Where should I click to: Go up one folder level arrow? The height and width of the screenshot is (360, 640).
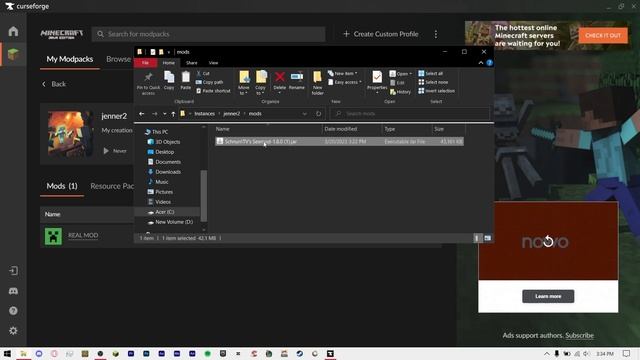tap(173, 114)
